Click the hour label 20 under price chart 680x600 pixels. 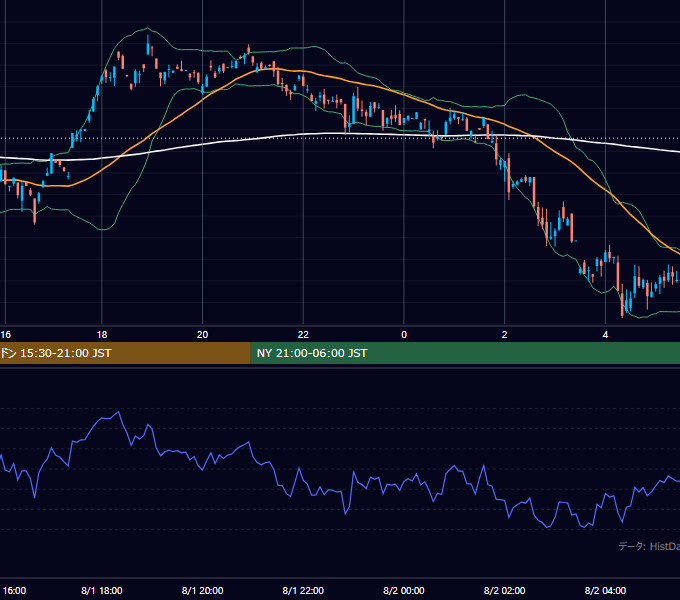203,334
